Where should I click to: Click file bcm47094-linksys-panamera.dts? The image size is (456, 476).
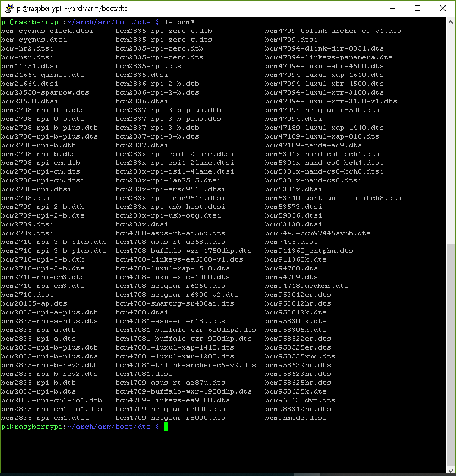click(x=329, y=57)
